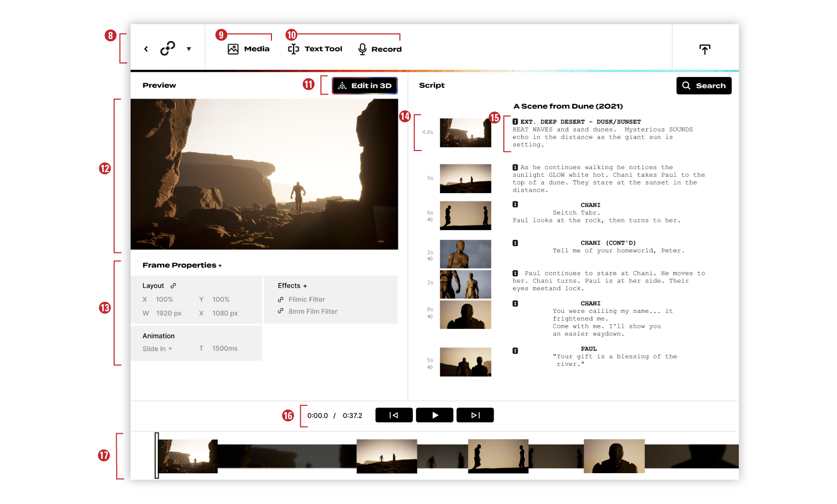The image size is (837, 504).
Task: Click text icon beside CHANI (CONT'D)
Action: click(515, 243)
